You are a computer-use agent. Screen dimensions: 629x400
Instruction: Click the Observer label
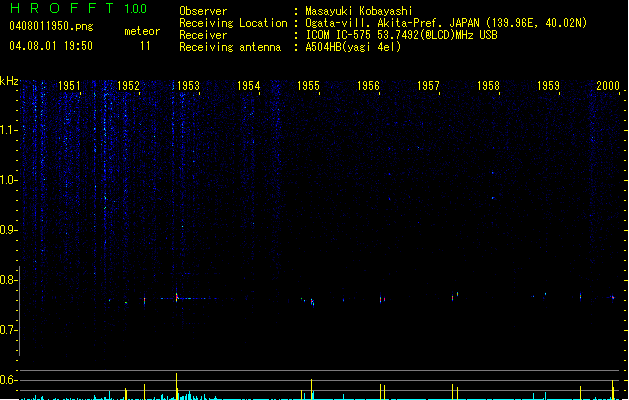pyautogui.click(x=203, y=11)
